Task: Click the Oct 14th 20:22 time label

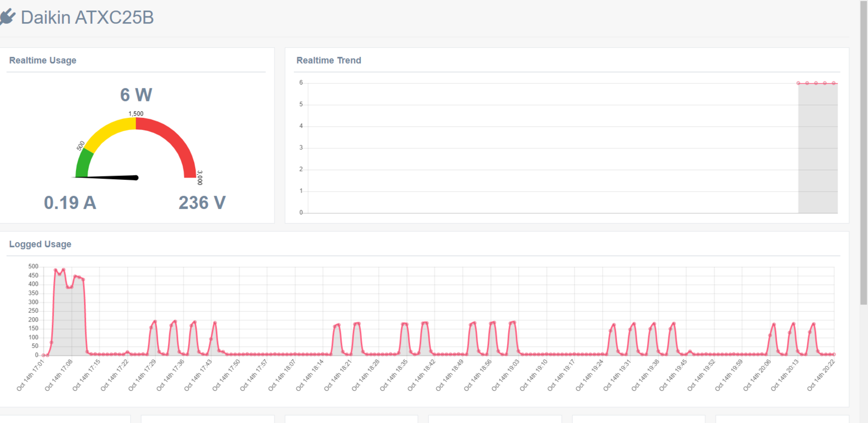Action: (821, 375)
